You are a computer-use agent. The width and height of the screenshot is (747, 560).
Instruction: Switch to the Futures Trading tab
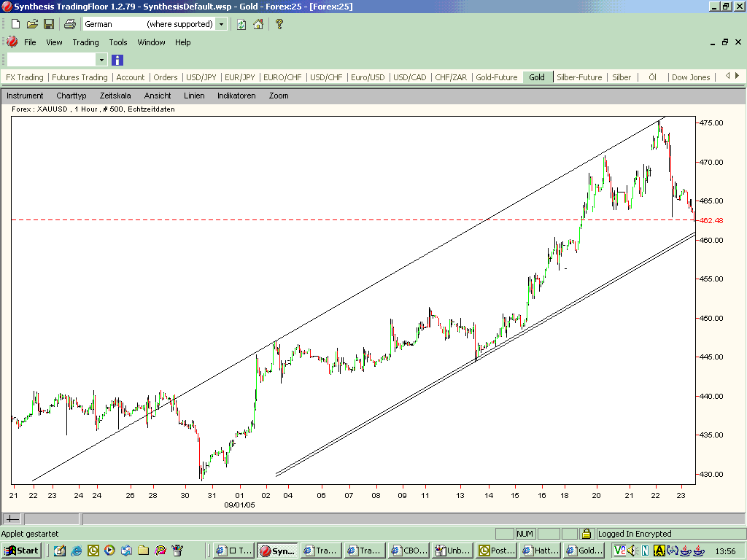(x=80, y=77)
